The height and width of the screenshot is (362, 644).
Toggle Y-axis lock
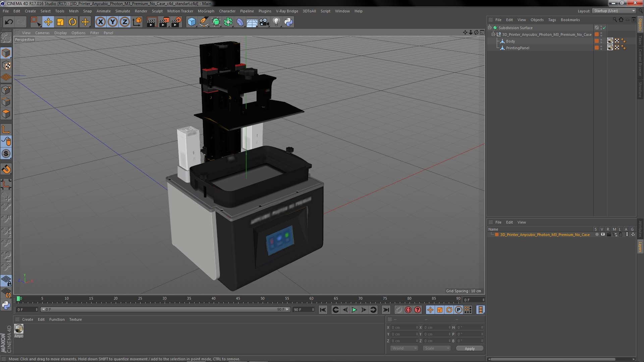113,22
